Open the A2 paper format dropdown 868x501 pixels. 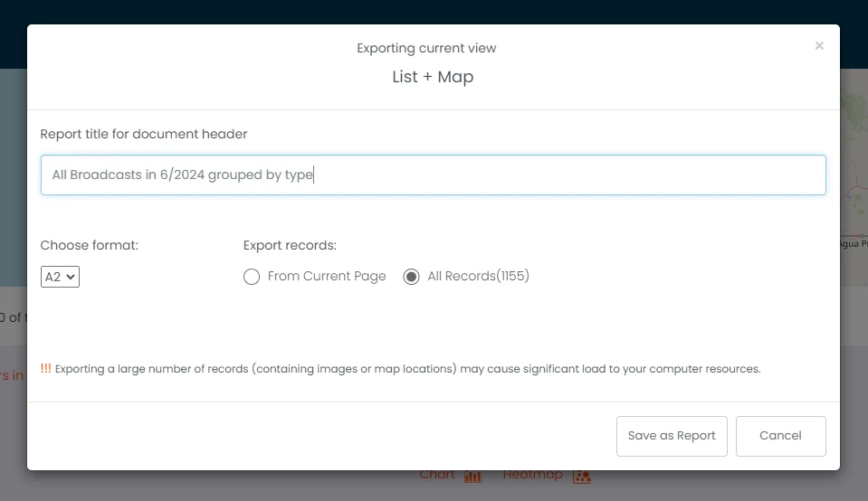pyautogui.click(x=61, y=277)
